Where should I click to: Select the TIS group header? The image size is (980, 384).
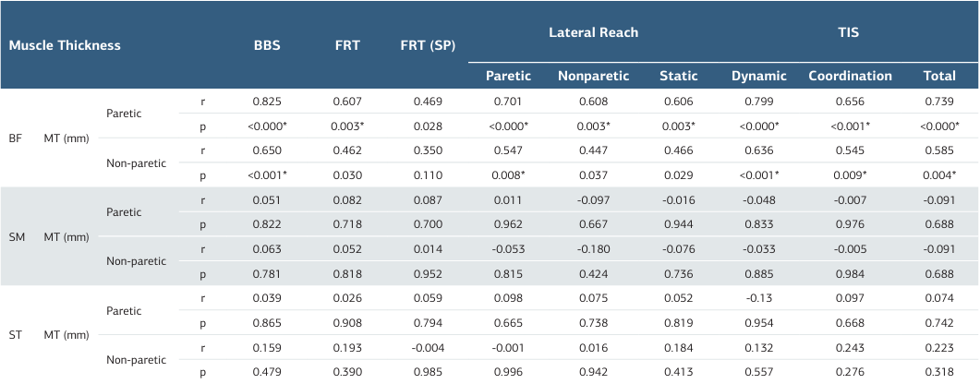pos(848,32)
